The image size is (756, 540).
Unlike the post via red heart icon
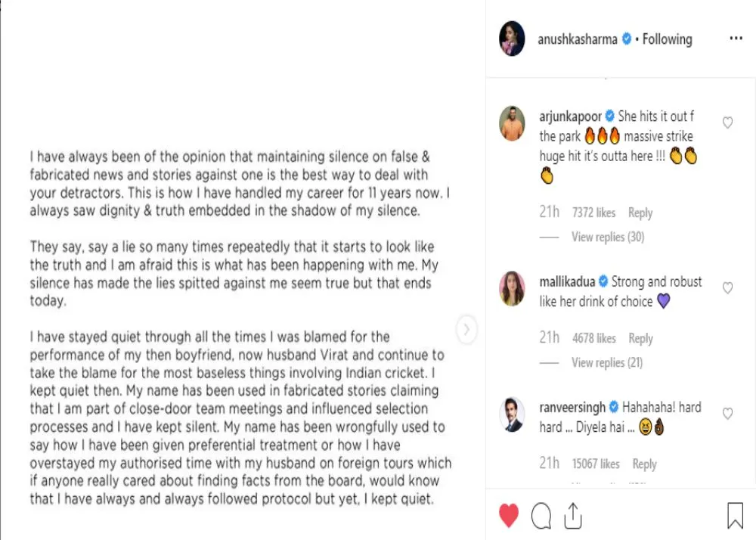[509, 516]
